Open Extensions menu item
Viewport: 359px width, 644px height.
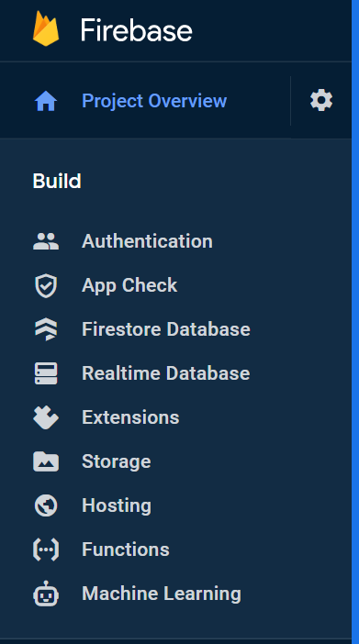[130, 417]
